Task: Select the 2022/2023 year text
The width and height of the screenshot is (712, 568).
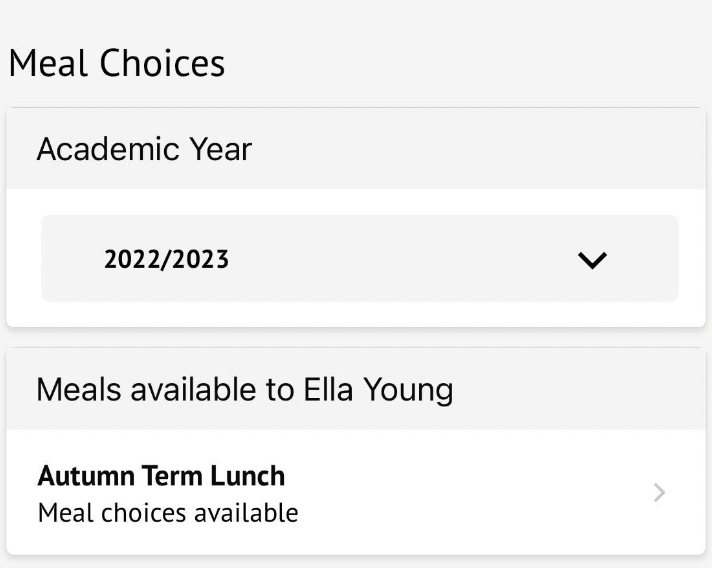Action: (x=166, y=260)
